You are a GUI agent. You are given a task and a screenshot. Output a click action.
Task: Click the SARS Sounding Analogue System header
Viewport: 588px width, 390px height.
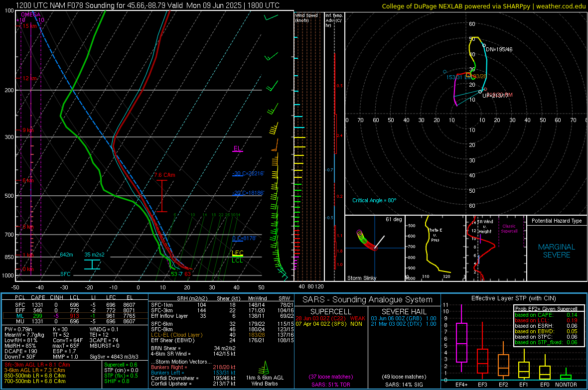(367, 300)
